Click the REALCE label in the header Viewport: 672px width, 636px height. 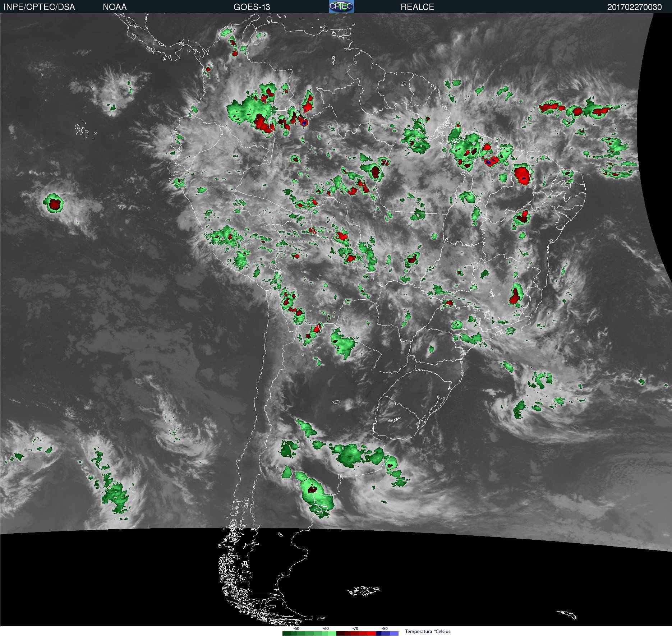point(417,7)
